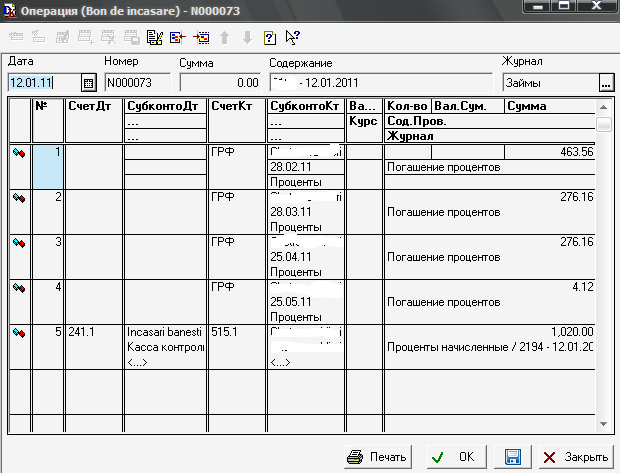The width and height of the screenshot is (620, 473).
Task: Click the edit-entry toolbar icon with pencil
Action: click(154, 39)
